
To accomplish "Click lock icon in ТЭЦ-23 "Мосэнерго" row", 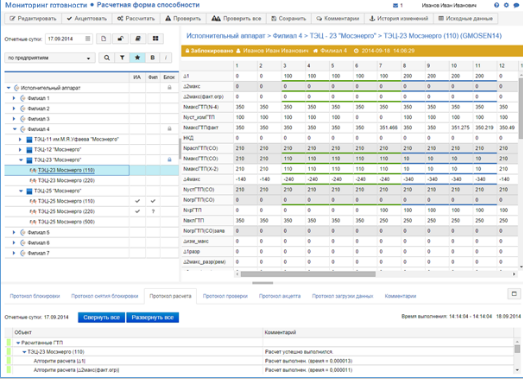I will click(169, 160).
